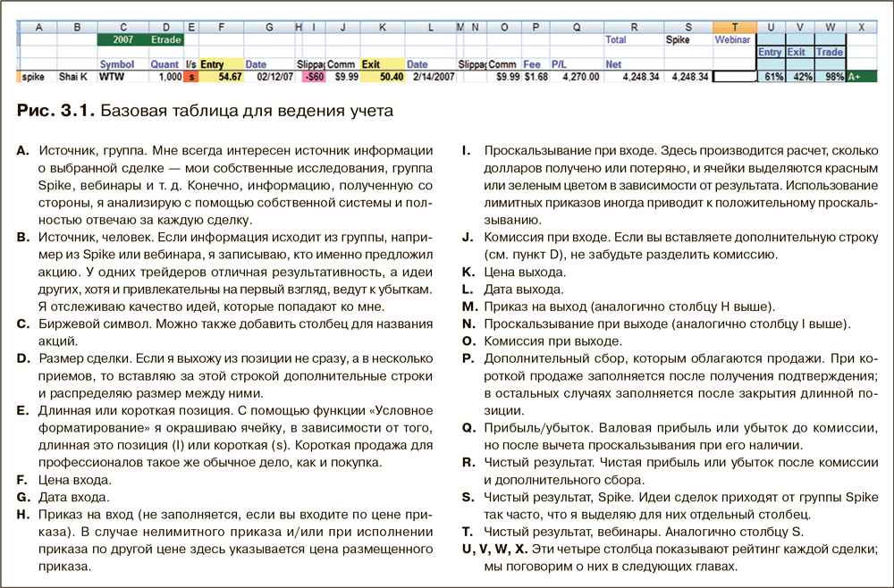Click the column T header

734,28
